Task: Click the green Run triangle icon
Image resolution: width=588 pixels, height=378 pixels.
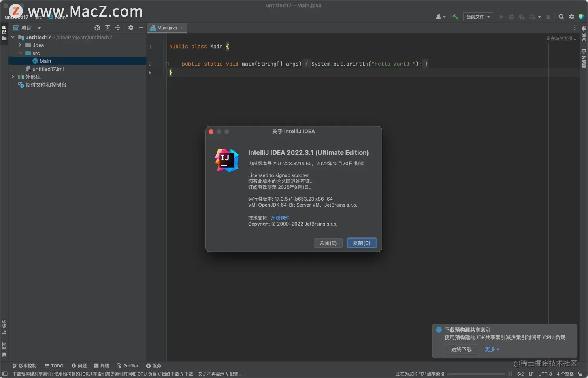Action: [x=501, y=17]
